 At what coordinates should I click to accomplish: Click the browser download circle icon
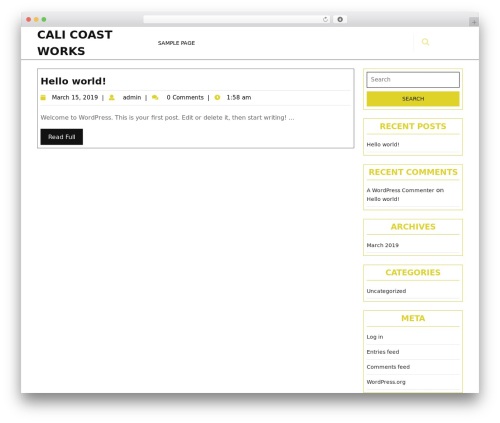click(x=340, y=19)
